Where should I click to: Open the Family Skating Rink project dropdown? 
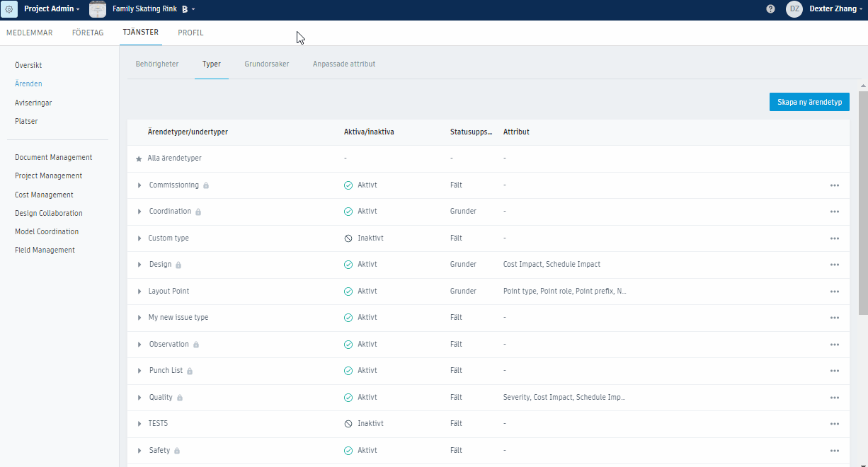tap(154, 9)
